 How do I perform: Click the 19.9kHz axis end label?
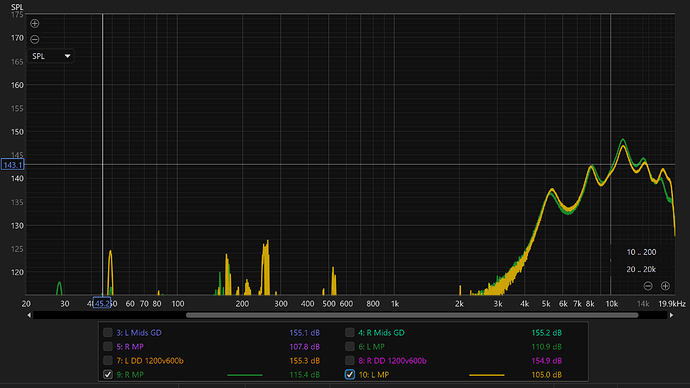pos(672,304)
